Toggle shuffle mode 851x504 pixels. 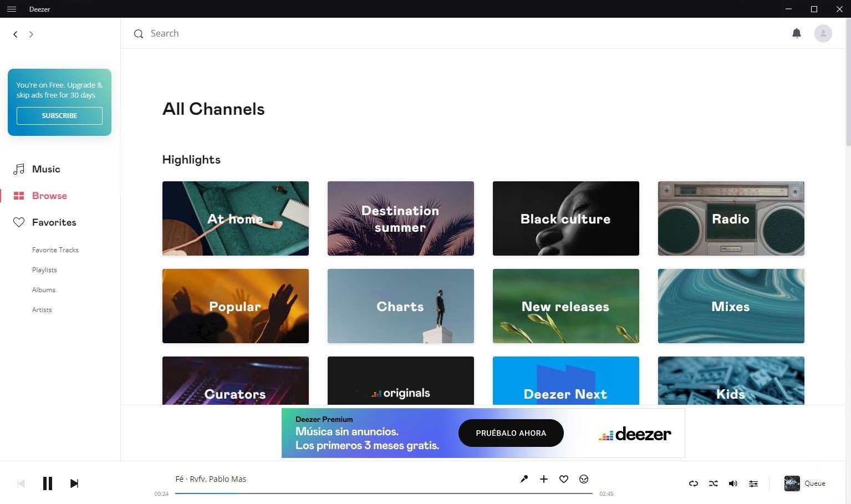pyautogui.click(x=714, y=483)
